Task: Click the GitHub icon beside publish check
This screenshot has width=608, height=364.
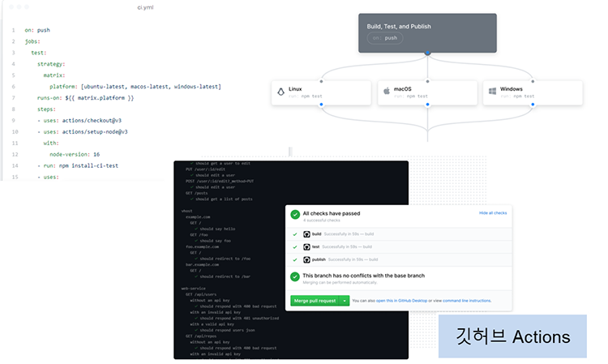Action: click(x=306, y=260)
